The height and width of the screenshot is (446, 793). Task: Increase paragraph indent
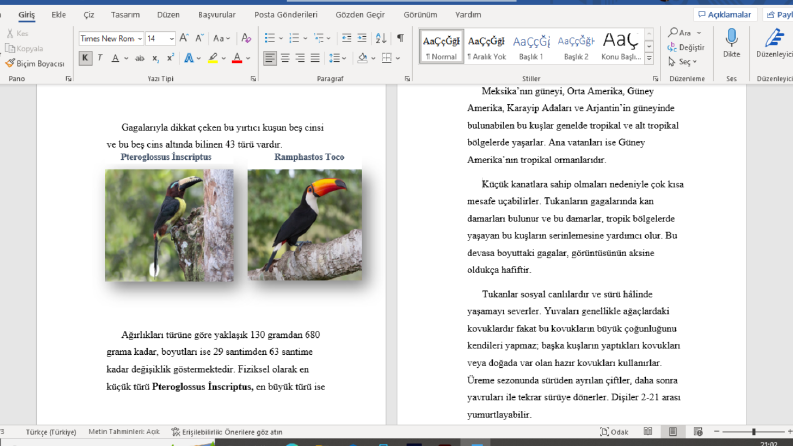click(x=362, y=38)
